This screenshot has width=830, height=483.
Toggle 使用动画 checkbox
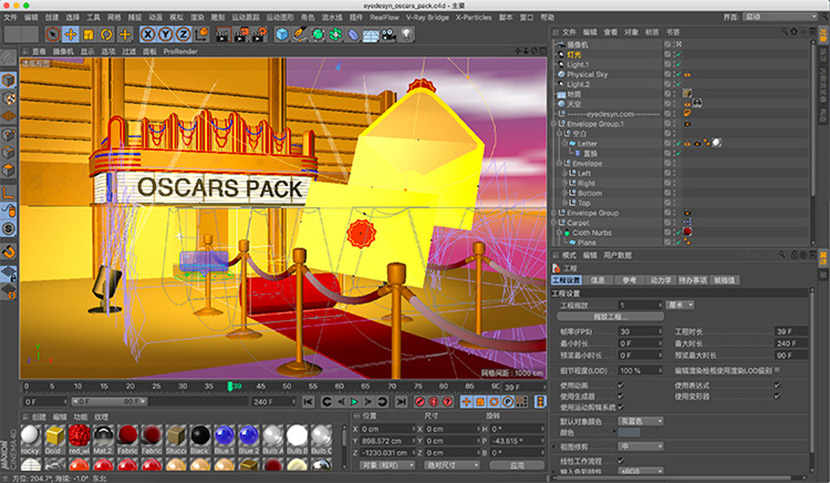coord(620,385)
